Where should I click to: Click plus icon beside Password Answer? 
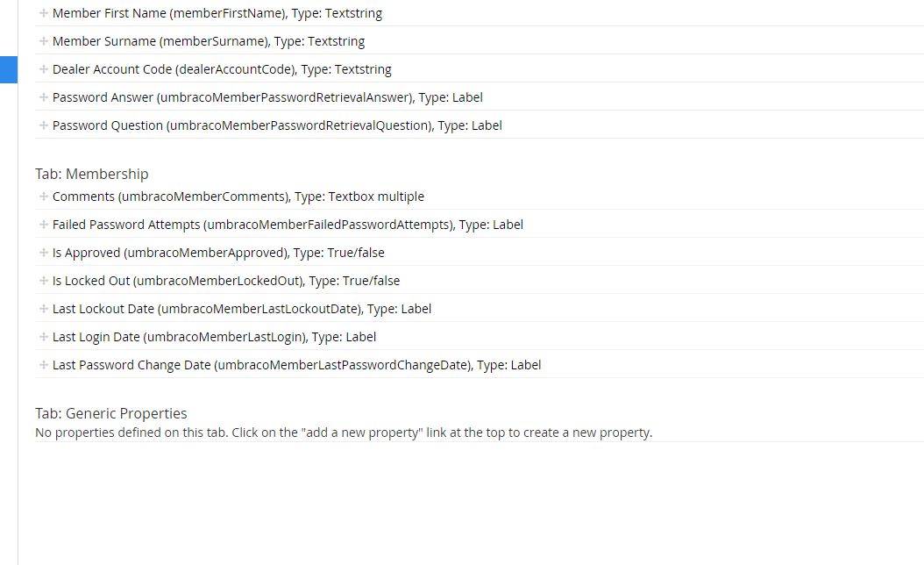[x=43, y=97]
